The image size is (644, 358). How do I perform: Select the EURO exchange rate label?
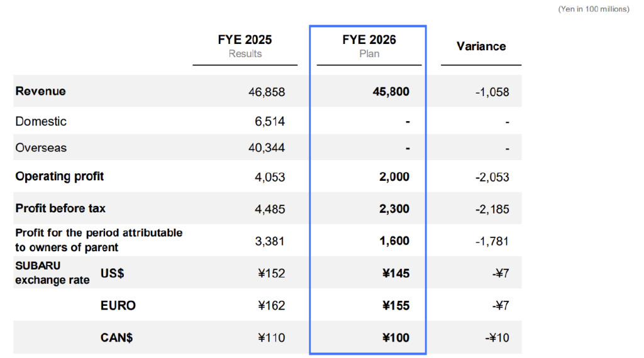(x=118, y=306)
